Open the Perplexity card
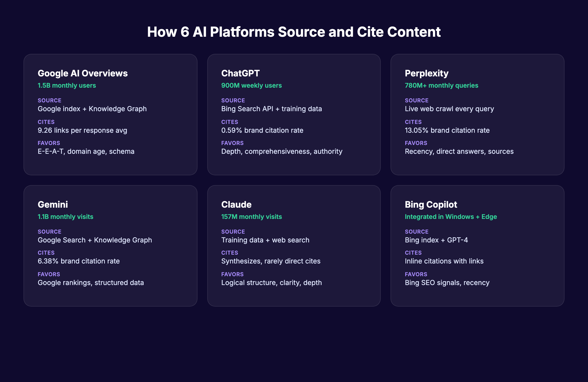The image size is (588, 382). pyautogui.click(x=477, y=115)
